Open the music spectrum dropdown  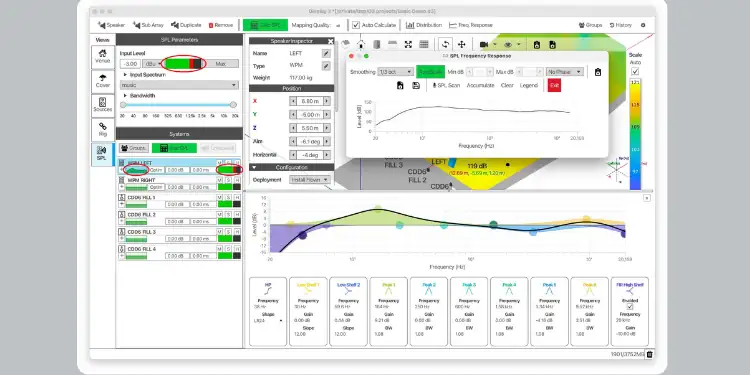[179, 85]
